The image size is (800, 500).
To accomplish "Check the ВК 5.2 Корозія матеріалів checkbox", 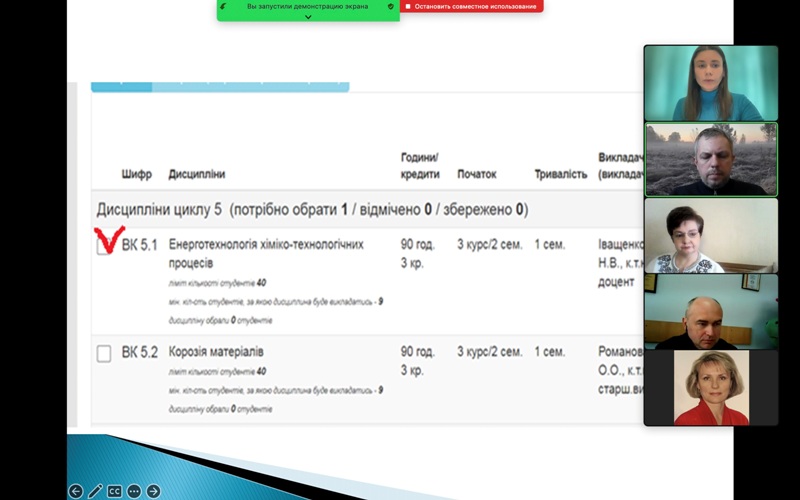I will (x=104, y=354).
